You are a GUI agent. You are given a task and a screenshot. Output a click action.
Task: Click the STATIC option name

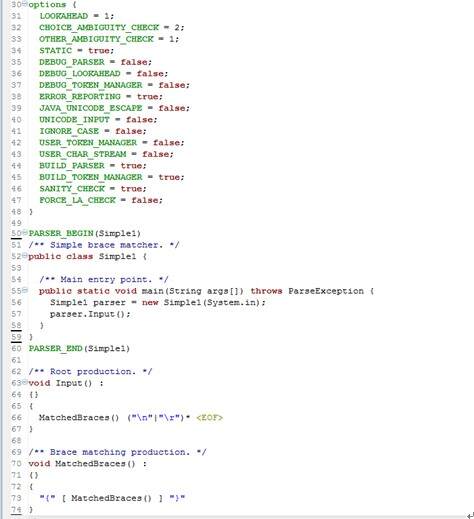coord(56,50)
